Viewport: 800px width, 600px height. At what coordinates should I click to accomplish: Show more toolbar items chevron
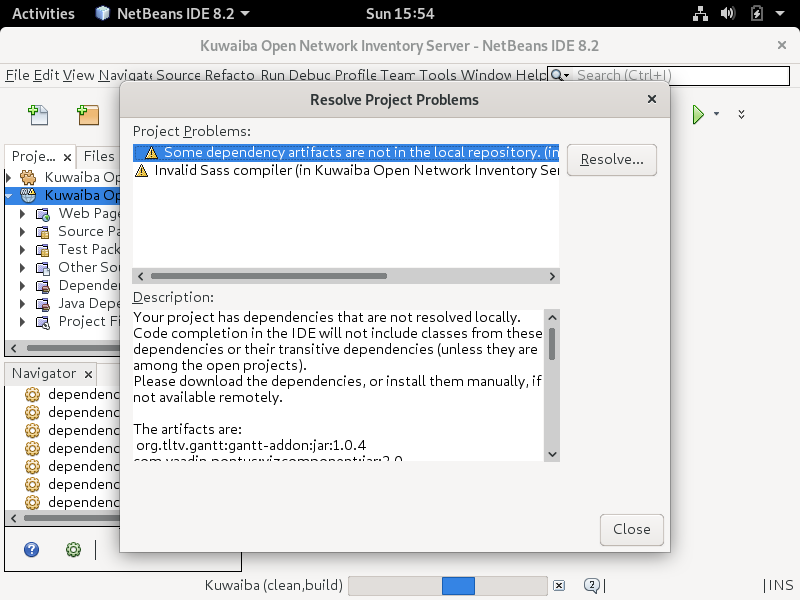point(741,114)
